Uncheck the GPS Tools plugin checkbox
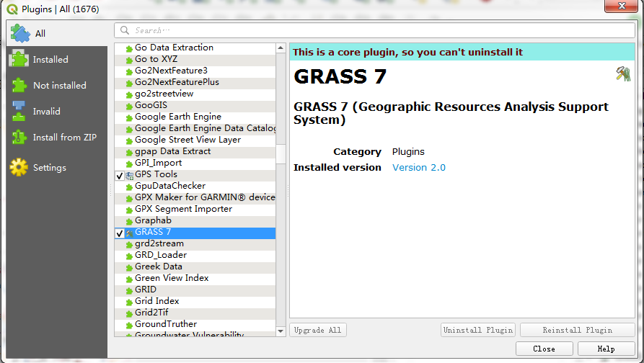The height and width of the screenshot is (363, 644). click(120, 176)
